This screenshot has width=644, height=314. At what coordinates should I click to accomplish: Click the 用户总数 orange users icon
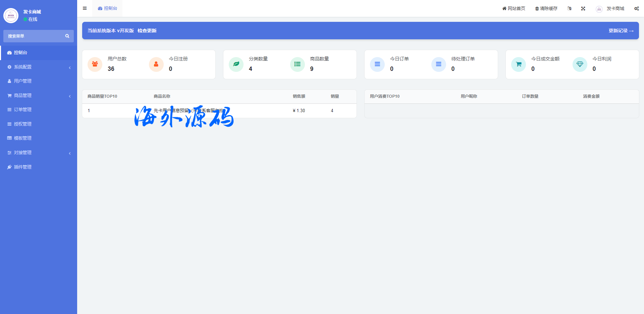(x=95, y=64)
